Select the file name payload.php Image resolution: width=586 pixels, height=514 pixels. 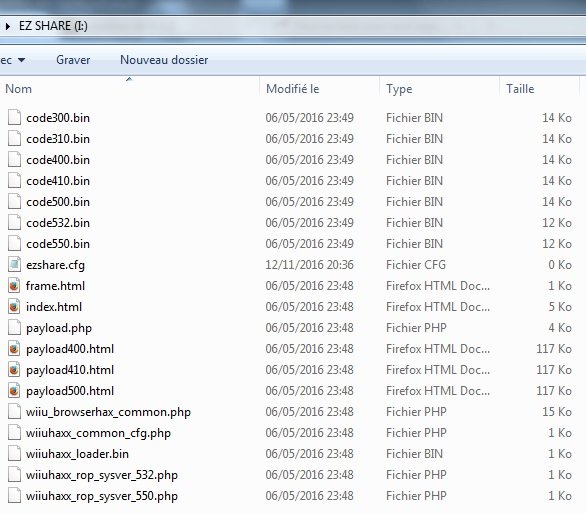click(x=59, y=328)
